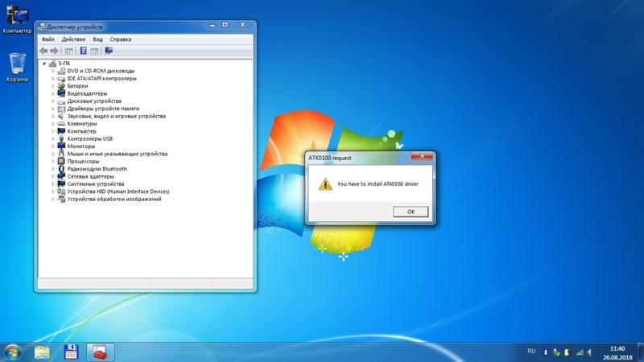
Task: Close the ATK0100 request dialog
Action: [421, 156]
